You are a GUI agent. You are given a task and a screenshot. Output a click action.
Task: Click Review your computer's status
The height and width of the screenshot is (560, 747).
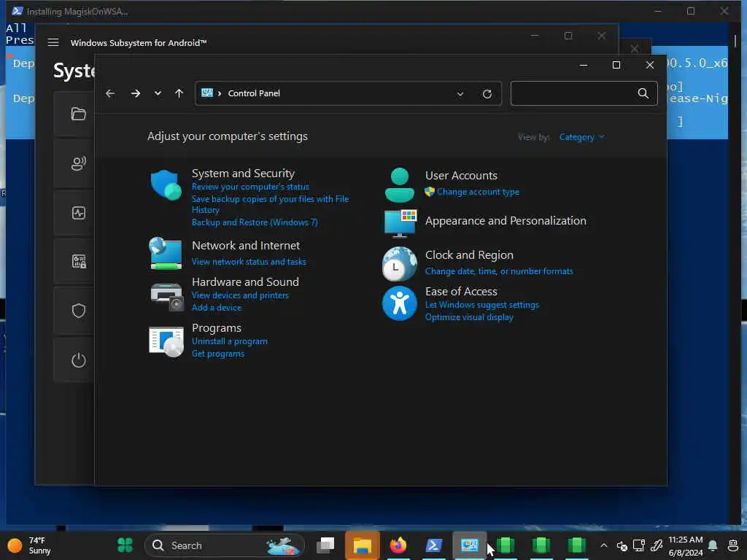click(x=250, y=187)
